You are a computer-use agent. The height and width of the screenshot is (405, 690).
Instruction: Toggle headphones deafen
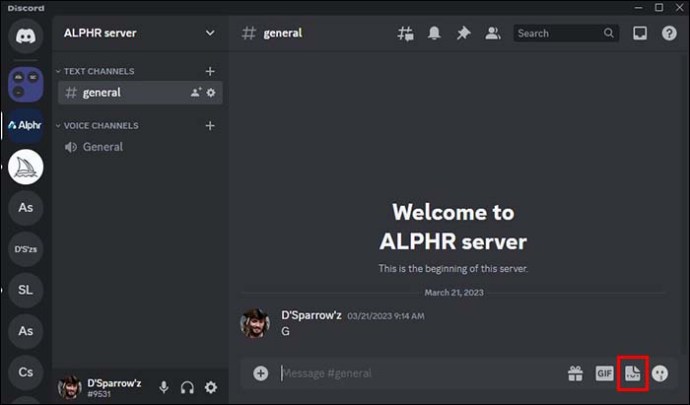(x=187, y=387)
